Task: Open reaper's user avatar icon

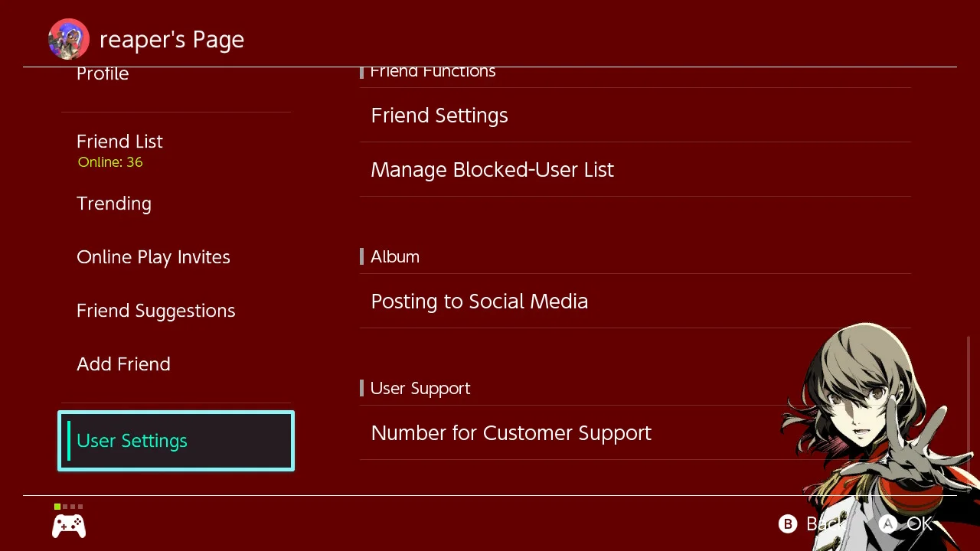Action: (x=69, y=39)
